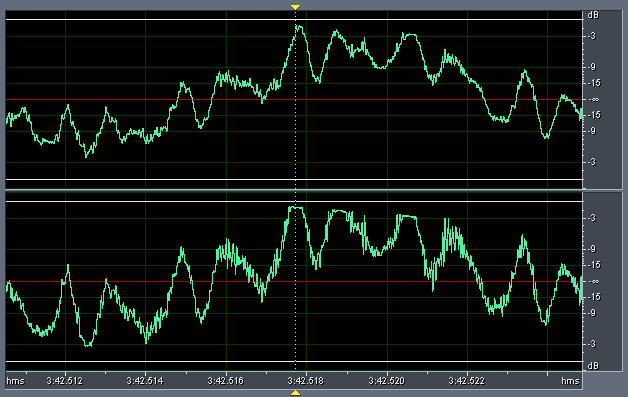Click the lower channel's -∞ ruler mark
The height and width of the screenshot is (397, 628).
point(594,282)
